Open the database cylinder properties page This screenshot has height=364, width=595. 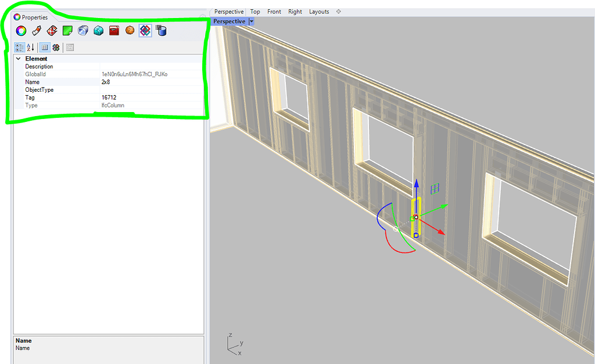click(161, 30)
